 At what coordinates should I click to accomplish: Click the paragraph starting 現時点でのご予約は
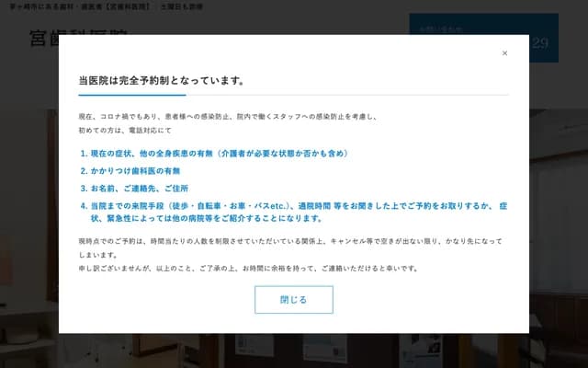click(290, 247)
